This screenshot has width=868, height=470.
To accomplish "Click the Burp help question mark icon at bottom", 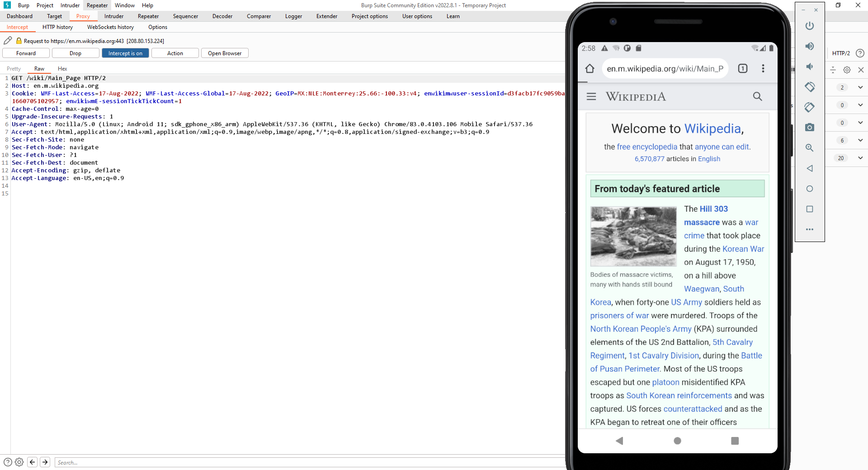I will point(8,462).
